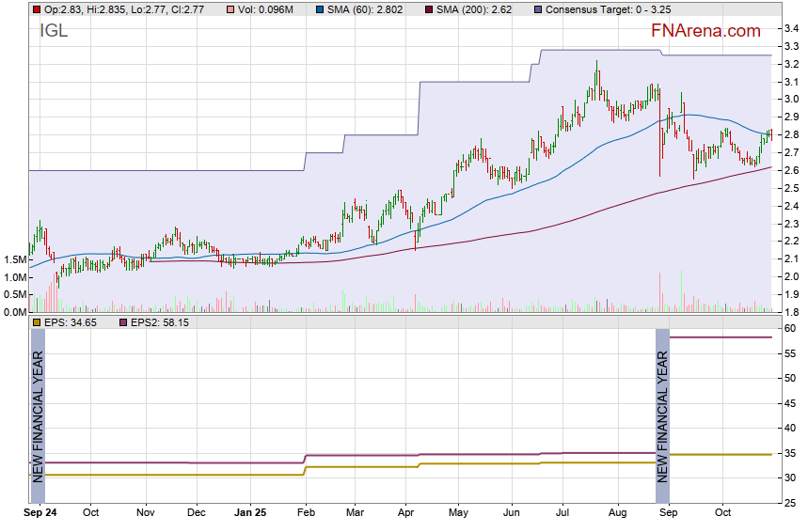This screenshot has height=532, width=808.
Task: Click the IGL ticker label
Action: point(54,31)
